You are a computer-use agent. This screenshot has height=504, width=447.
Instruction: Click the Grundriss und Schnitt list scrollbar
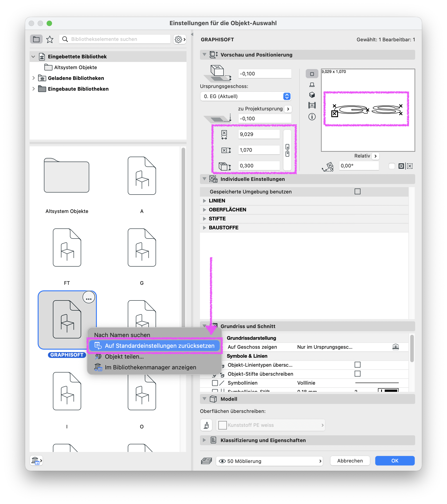coord(412,348)
